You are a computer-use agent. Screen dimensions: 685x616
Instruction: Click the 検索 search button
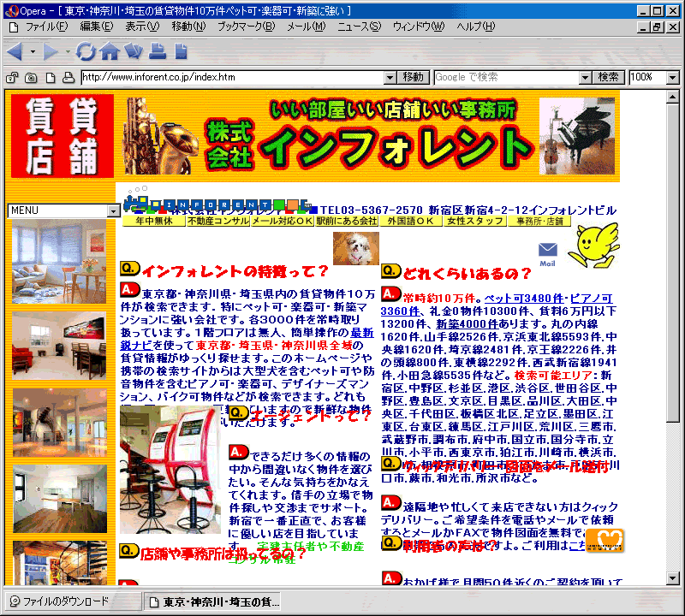coord(609,78)
